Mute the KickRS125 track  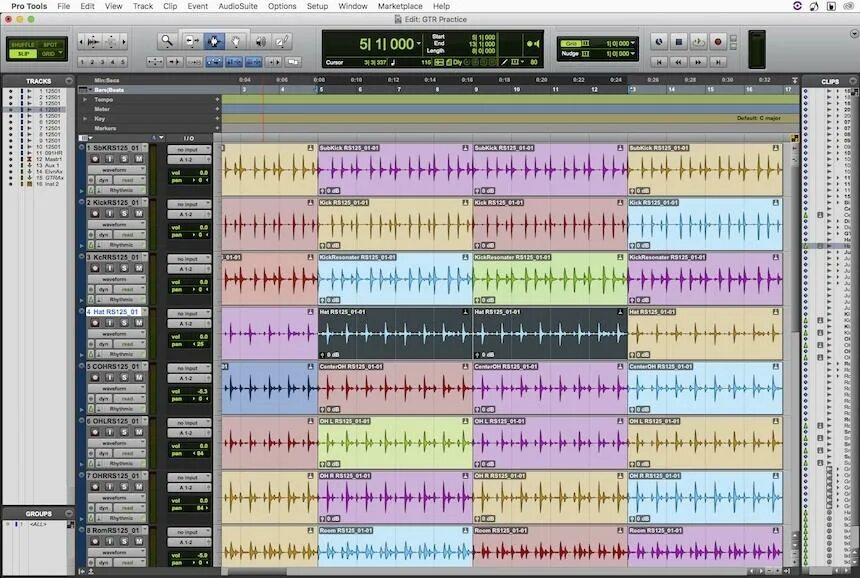tap(140, 214)
